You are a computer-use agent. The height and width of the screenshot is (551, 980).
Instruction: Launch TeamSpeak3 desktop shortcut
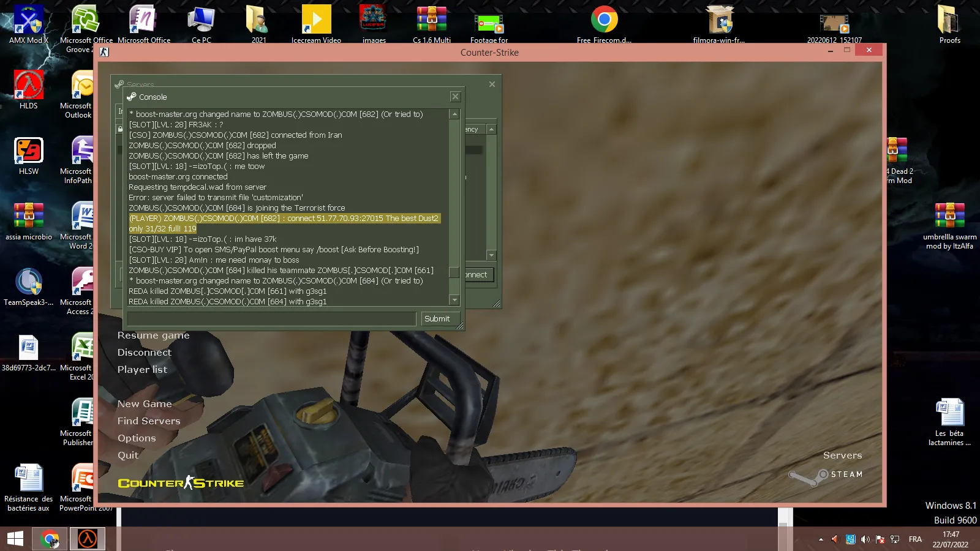point(28,287)
